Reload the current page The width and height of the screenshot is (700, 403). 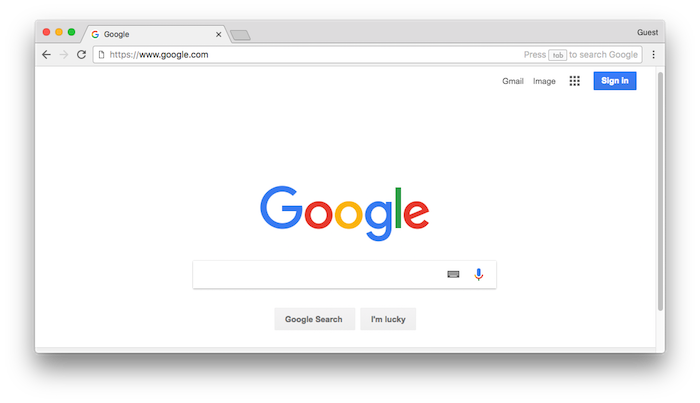click(81, 54)
